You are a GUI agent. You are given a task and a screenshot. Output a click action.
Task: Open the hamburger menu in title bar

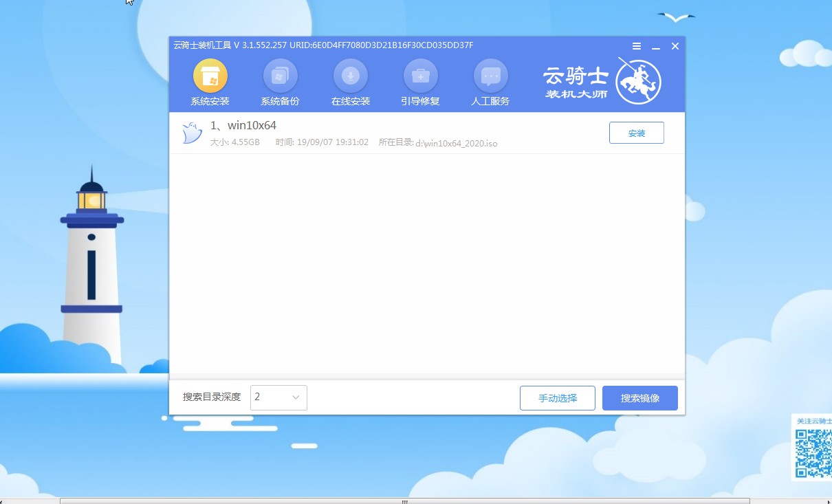[635, 45]
